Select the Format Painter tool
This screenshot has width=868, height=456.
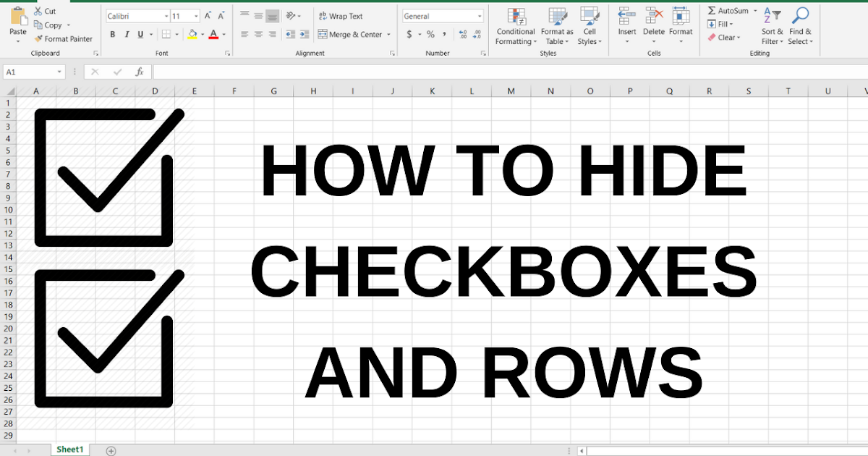64,39
